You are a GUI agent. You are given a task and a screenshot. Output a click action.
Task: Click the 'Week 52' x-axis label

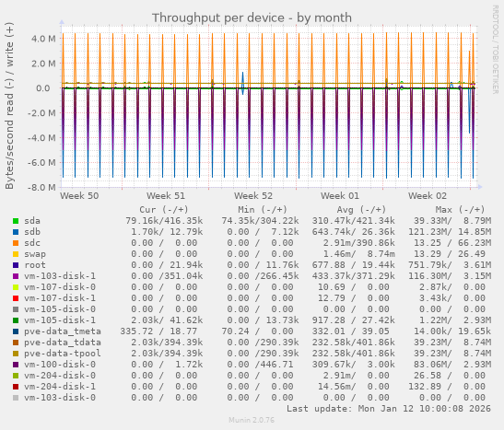pyautogui.click(x=253, y=196)
